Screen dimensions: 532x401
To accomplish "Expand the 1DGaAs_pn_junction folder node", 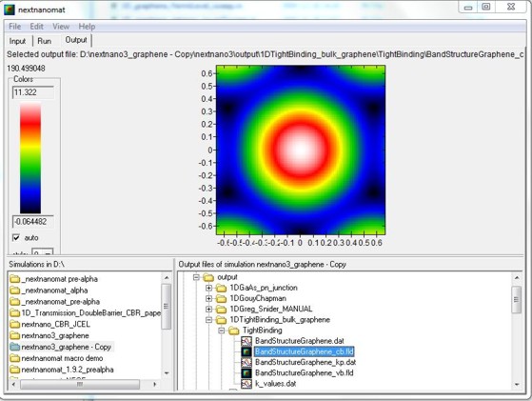I will [209, 288].
